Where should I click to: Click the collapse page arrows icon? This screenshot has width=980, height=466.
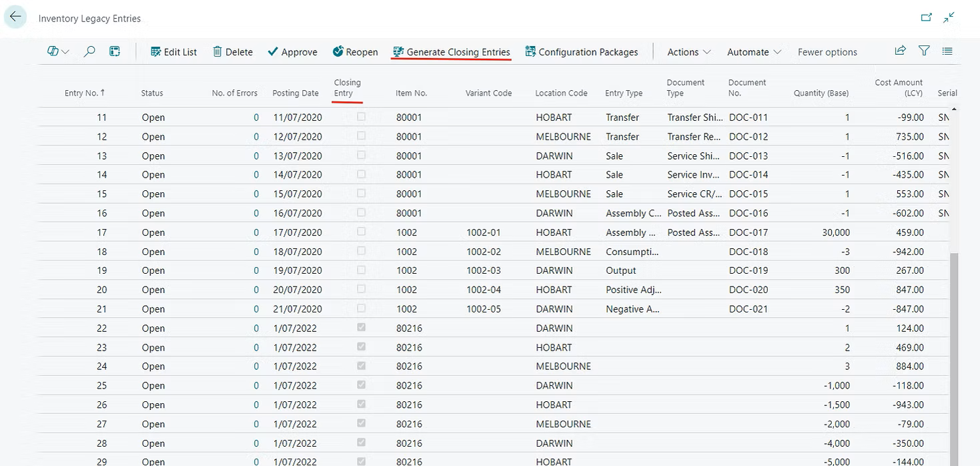(x=949, y=18)
